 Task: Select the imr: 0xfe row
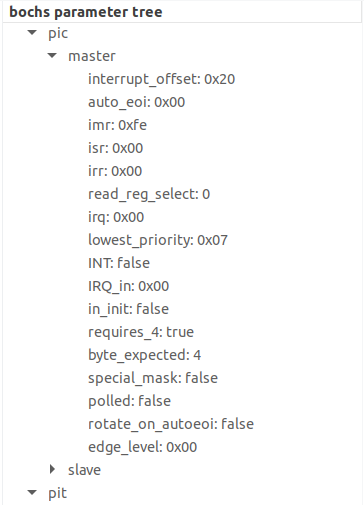click(x=117, y=125)
